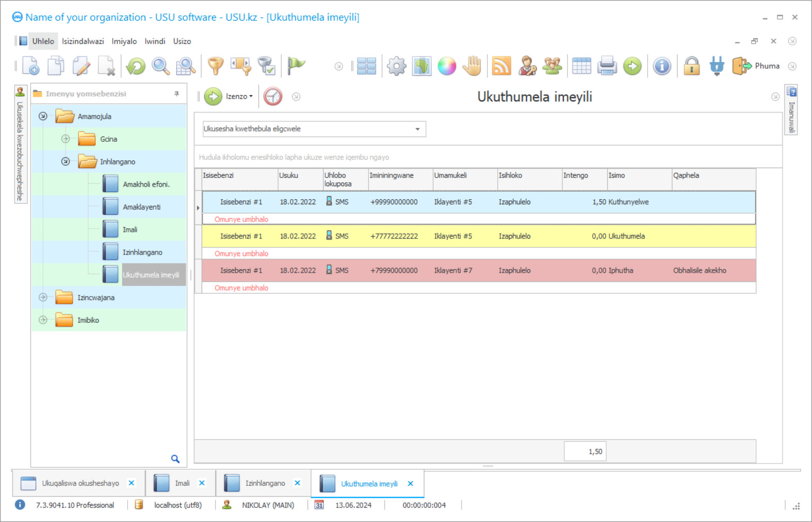Open the Ukusesha kwethebula eligcwele dropdown
The width and height of the screenshot is (812, 522).
pyautogui.click(x=417, y=129)
